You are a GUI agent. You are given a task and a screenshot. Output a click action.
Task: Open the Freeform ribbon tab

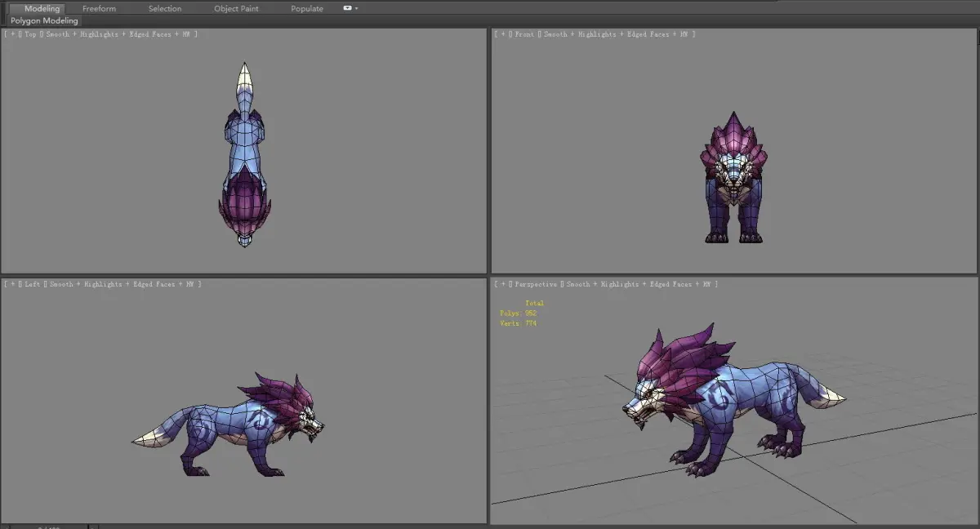click(99, 8)
